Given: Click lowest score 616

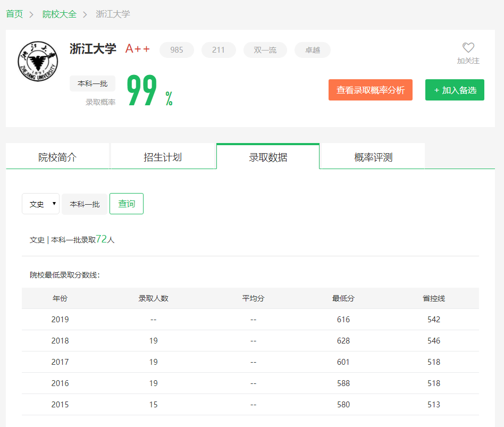Looking at the screenshot, I should click(x=343, y=319).
